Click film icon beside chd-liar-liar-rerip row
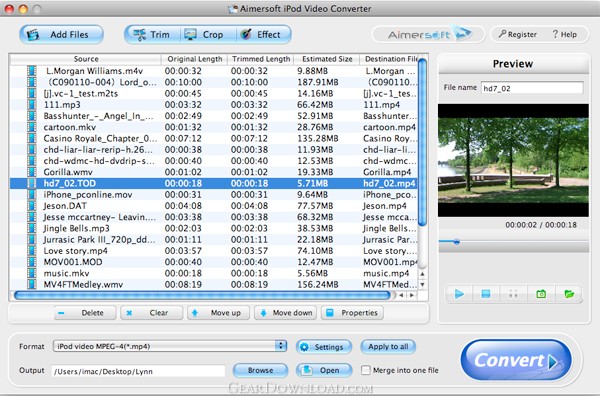This screenshot has width=600, height=396. pos(32,150)
